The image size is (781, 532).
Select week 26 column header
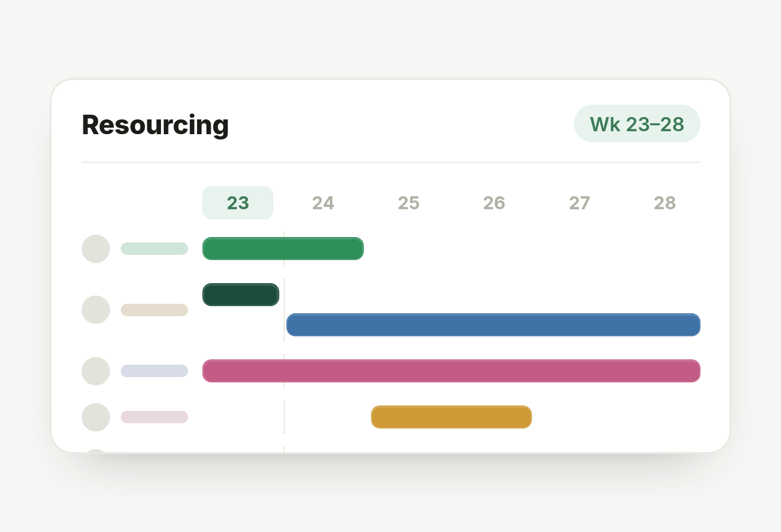pos(494,203)
